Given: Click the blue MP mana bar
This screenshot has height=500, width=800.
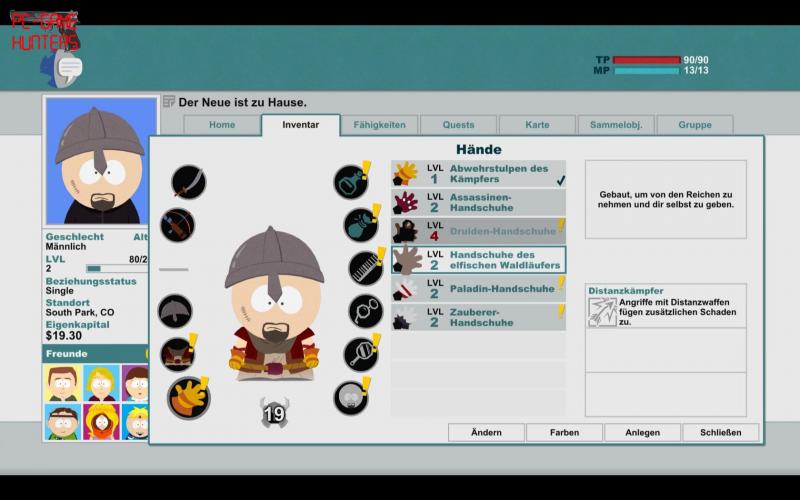Looking at the screenshot, I should point(646,70).
